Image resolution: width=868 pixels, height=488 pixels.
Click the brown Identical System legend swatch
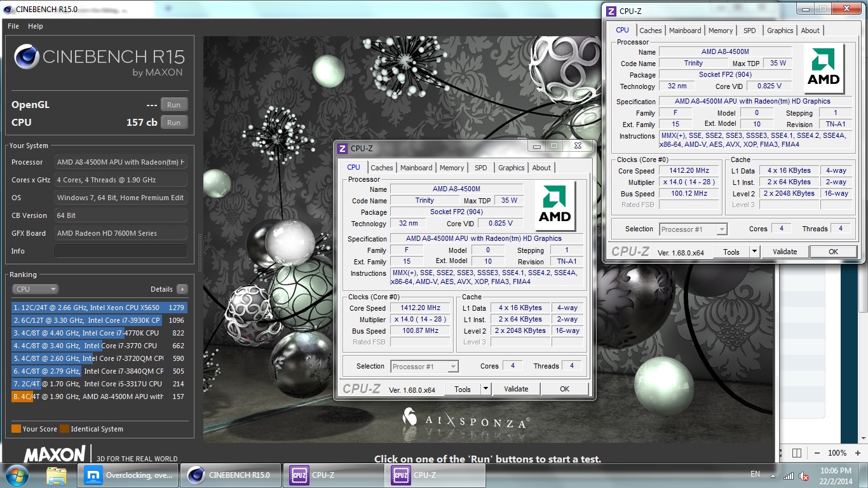pyautogui.click(x=64, y=429)
